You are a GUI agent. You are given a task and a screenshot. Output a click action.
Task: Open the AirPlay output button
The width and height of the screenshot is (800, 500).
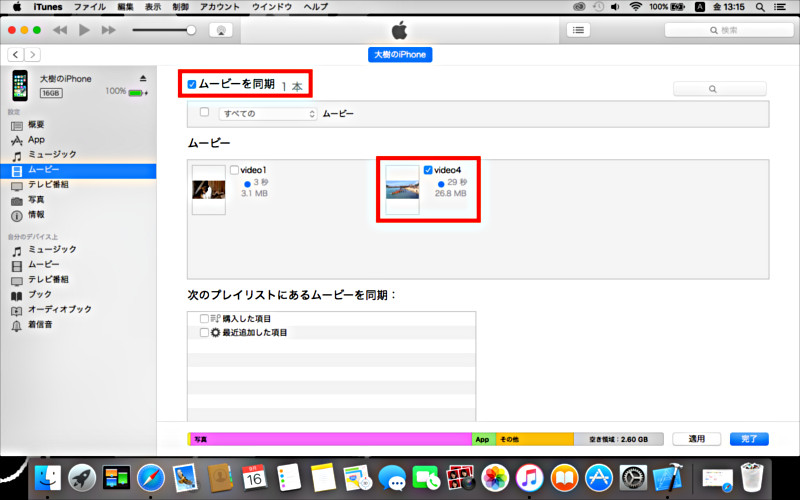point(221,30)
